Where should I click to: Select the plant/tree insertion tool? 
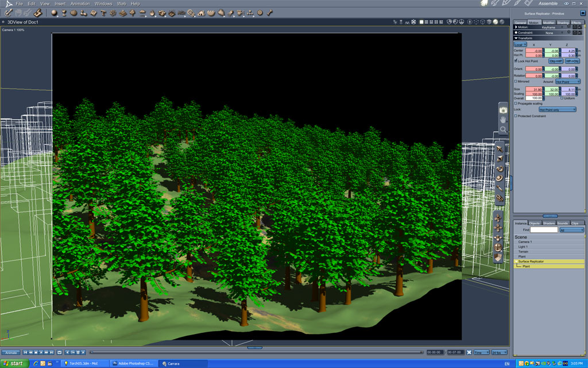[x=133, y=13]
